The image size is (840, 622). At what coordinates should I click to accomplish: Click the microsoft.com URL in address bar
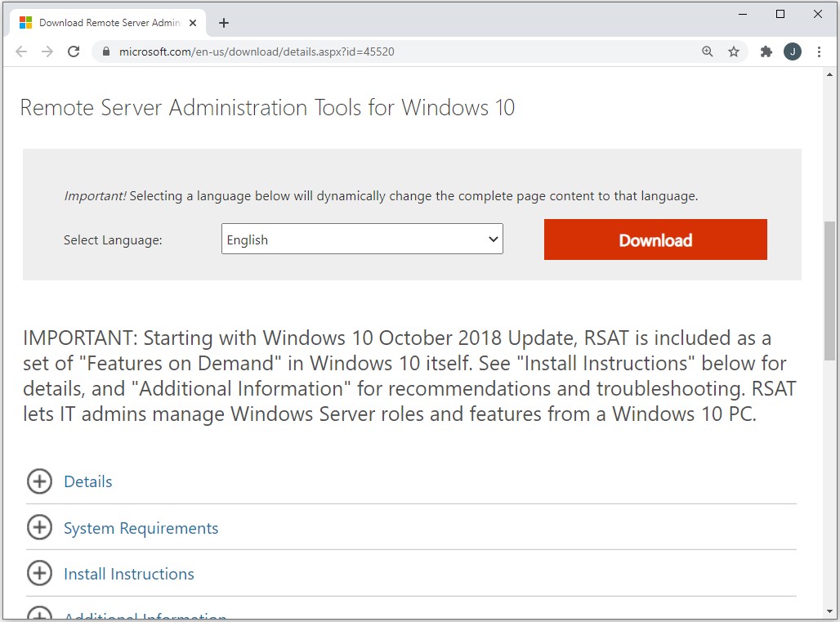click(257, 51)
